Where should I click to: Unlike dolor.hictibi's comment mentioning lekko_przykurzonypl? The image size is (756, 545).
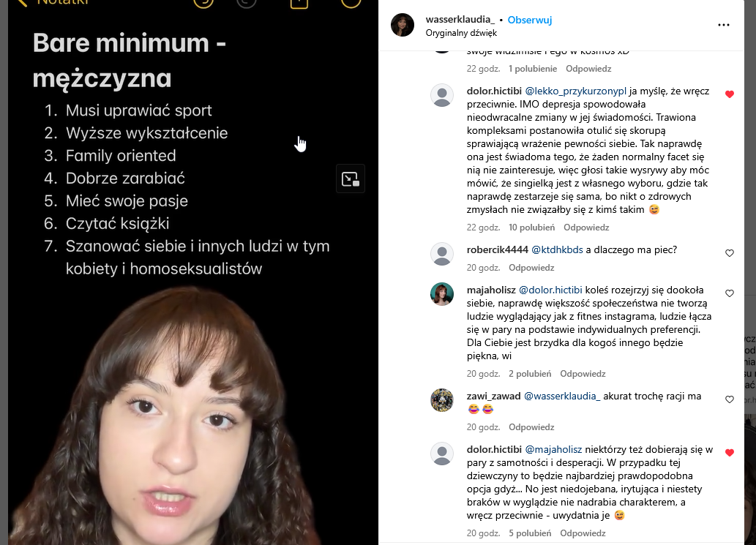730,94
